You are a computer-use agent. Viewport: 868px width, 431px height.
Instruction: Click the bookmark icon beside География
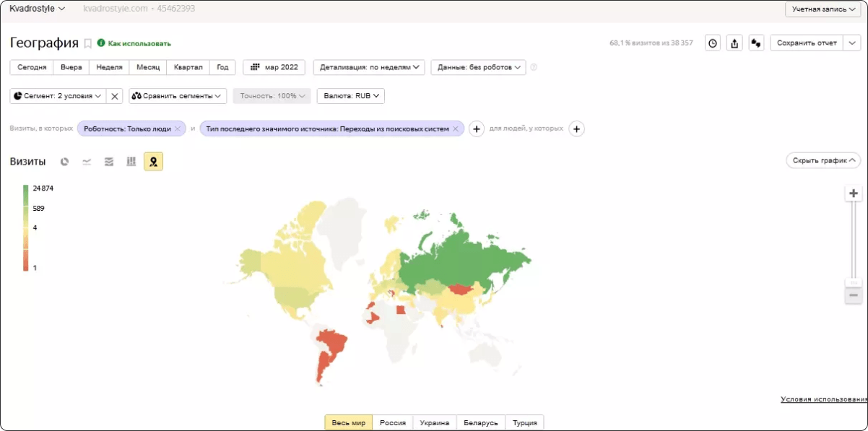click(88, 43)
